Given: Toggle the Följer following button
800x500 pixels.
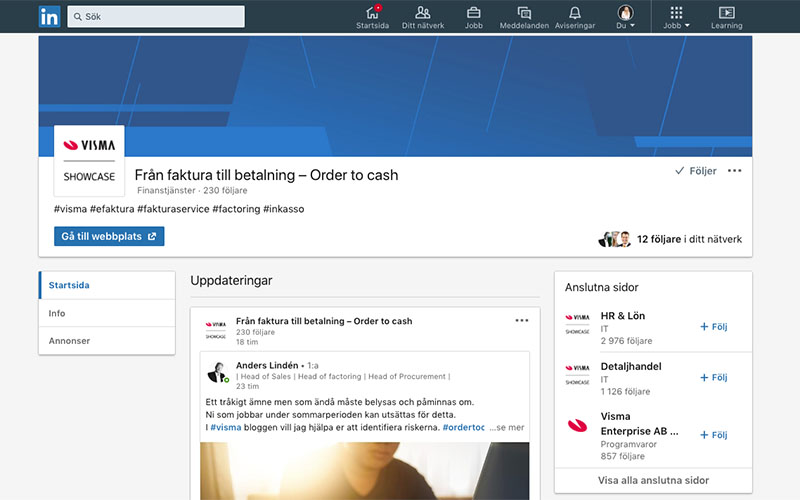Looking at the screenshot, I should 696,171.
